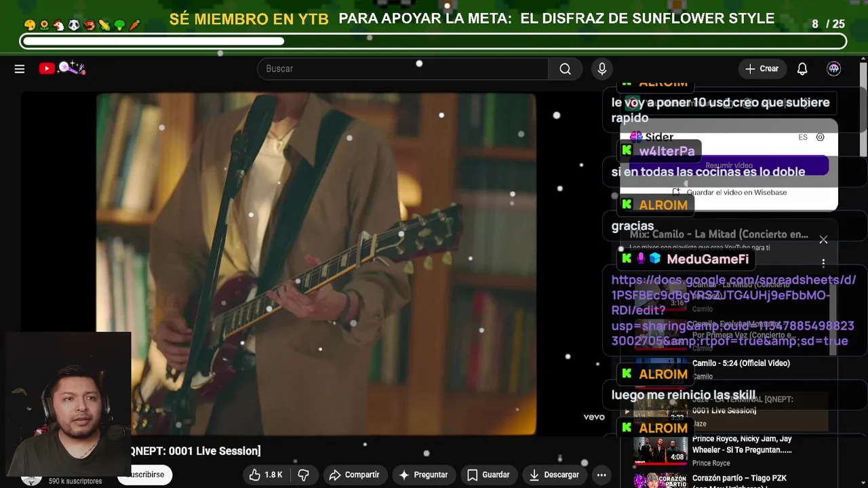Download the video with Descargar
The width and height of the screenshot is (868, 488).
[x=553, y=474]
